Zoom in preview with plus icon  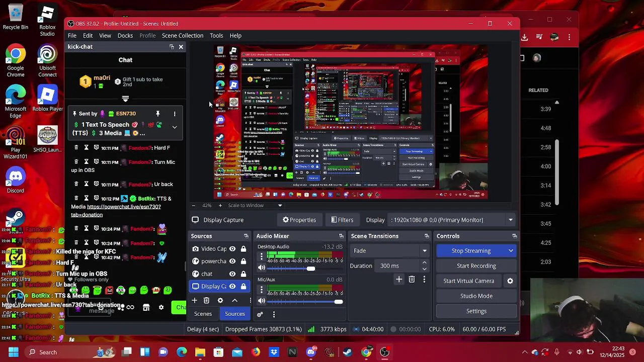pos(220,205)
